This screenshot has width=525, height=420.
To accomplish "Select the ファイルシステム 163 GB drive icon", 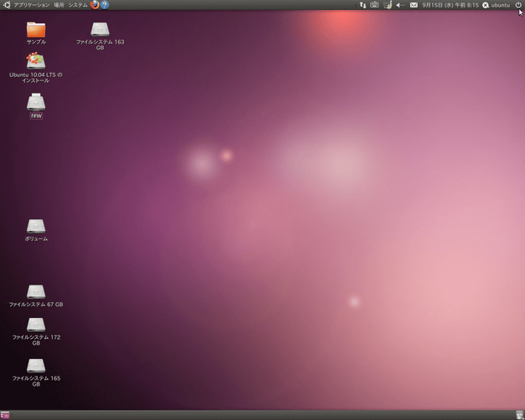I will (100, 29).
